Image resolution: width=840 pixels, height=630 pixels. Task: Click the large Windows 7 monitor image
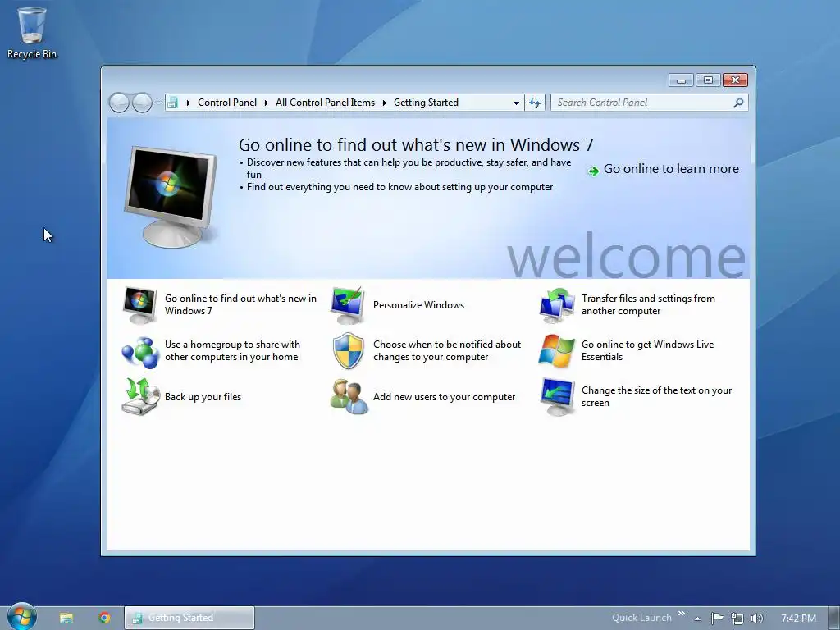point(171,197)
